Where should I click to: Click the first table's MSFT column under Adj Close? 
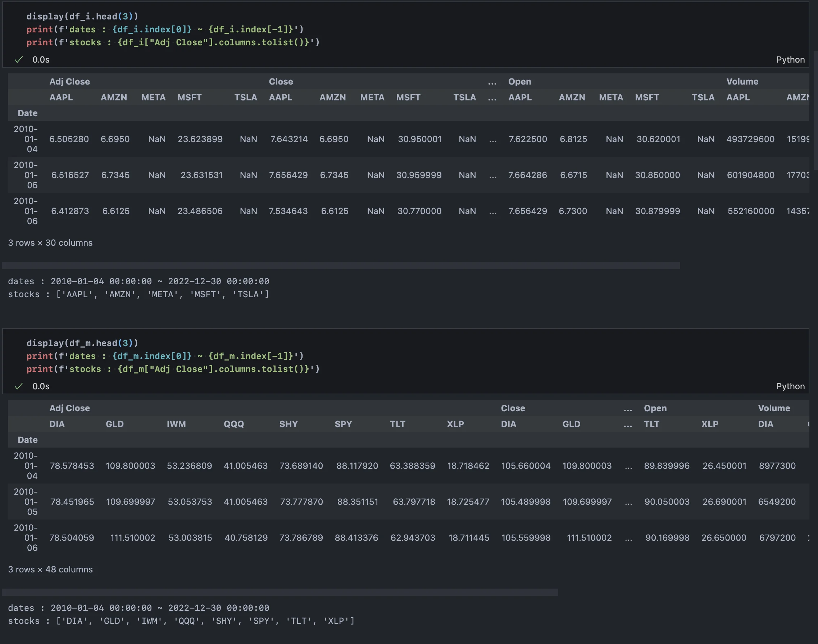(x=189, y=97)
